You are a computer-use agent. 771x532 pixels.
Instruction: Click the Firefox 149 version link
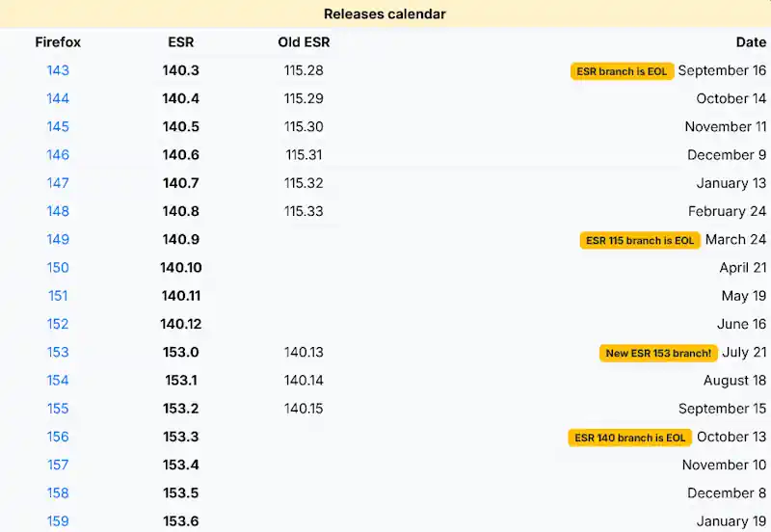coord(58,239)
